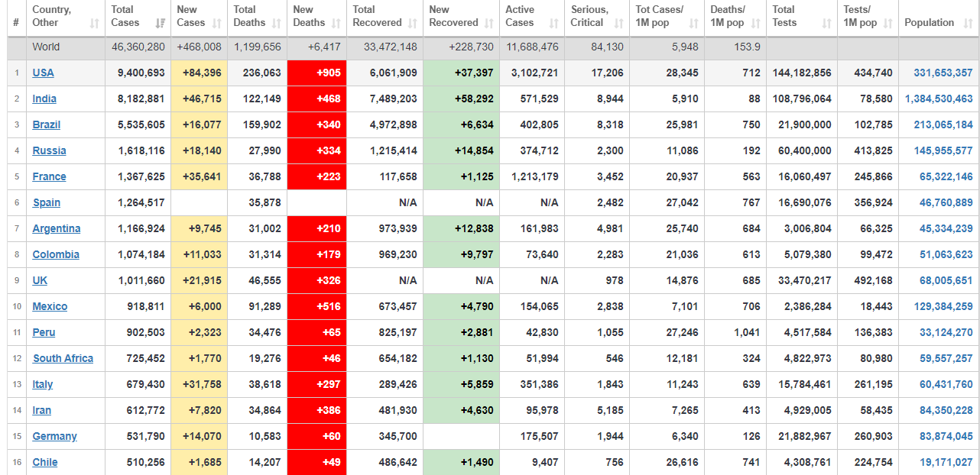The width and height of the screenshot is (980, 475).
Task: Sort table by Serious, Critical arrows
Action: coord(619,24)
